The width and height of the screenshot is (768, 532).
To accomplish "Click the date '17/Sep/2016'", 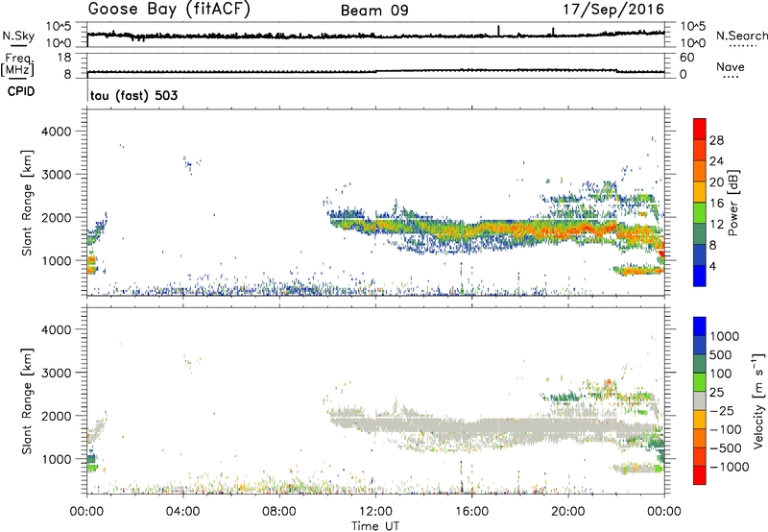I will (x=613, y=10).
